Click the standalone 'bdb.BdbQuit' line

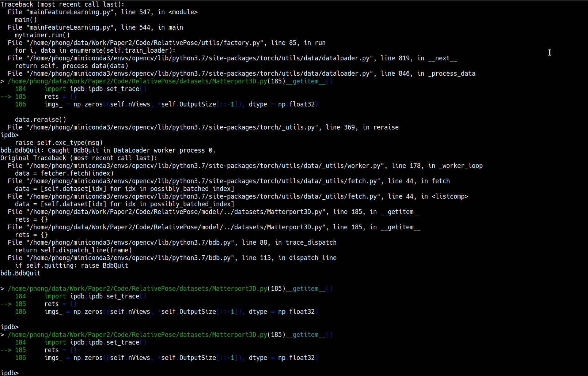coord(20,273)
